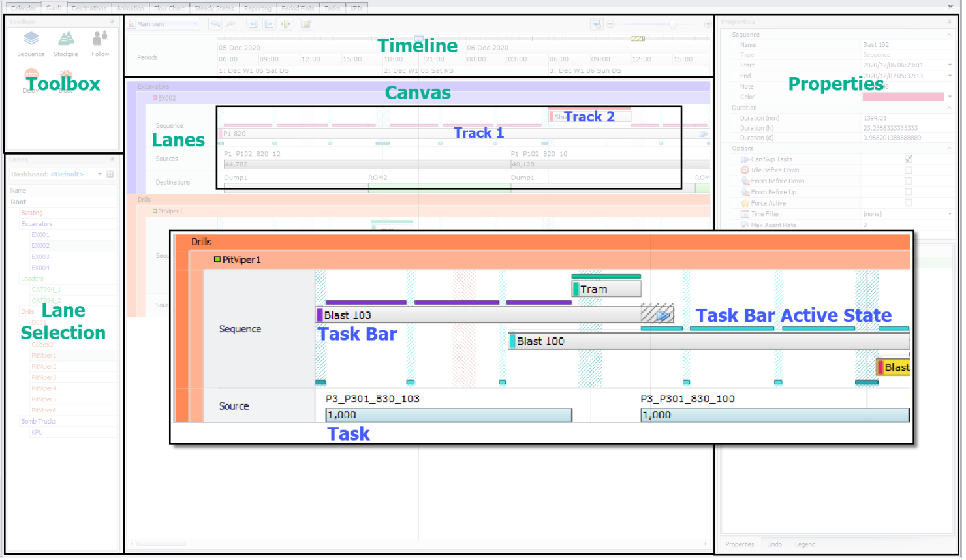Select the Excavators lane in tree
966x560 pixels.
(x=37, y=224)
